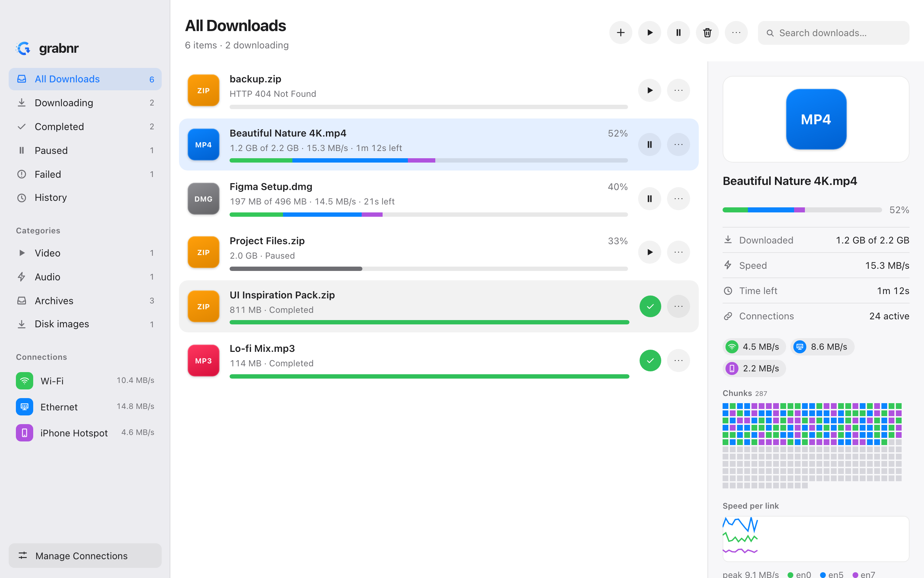Screen dimensions: 924x578
Task: Pause the Beautiful Nature 4K.mp4 download
Action: pyautogui.click(x=649, y=144)
